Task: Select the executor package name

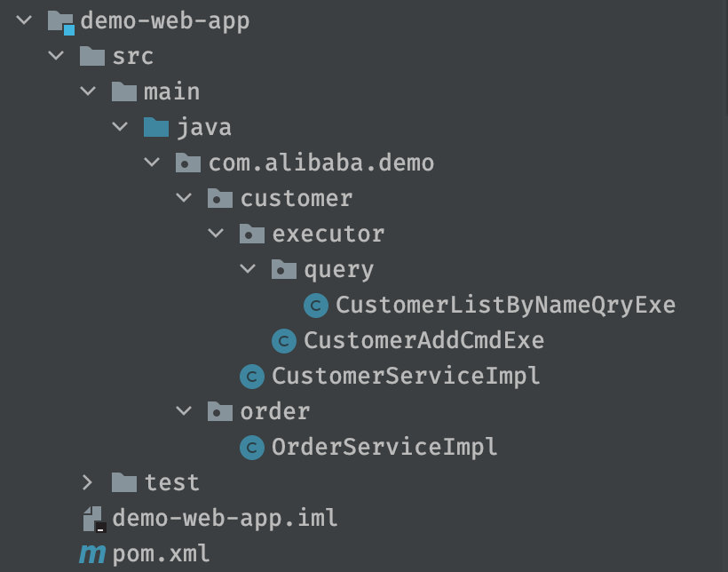Action: (328, 234)
